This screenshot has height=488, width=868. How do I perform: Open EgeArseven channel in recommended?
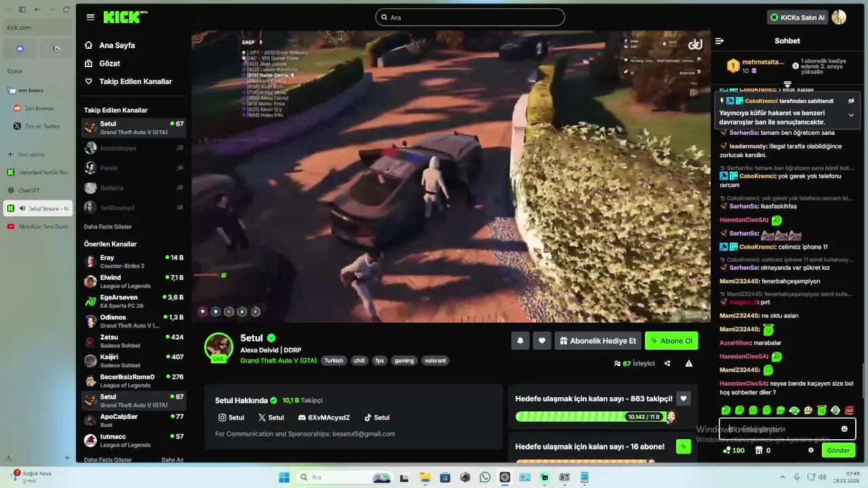134,301
